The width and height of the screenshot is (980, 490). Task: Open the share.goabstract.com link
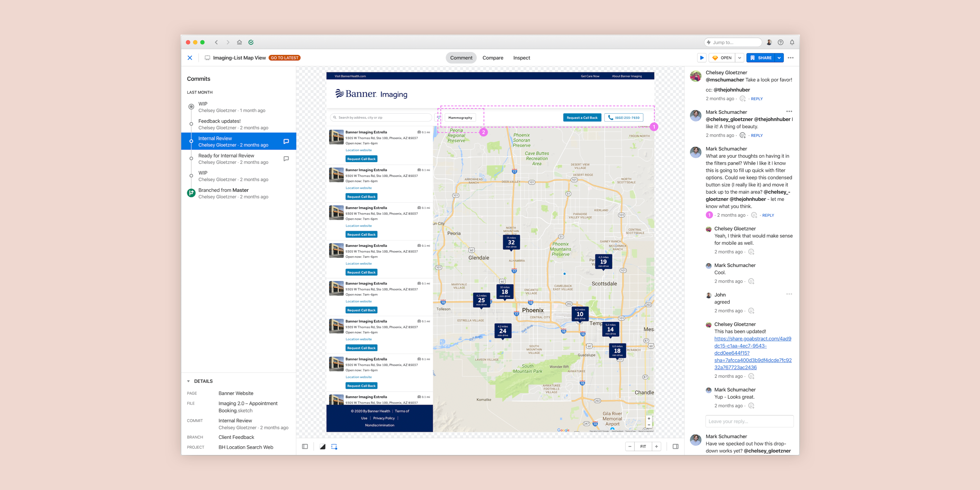pyautogui.click(x=752, y=353)
